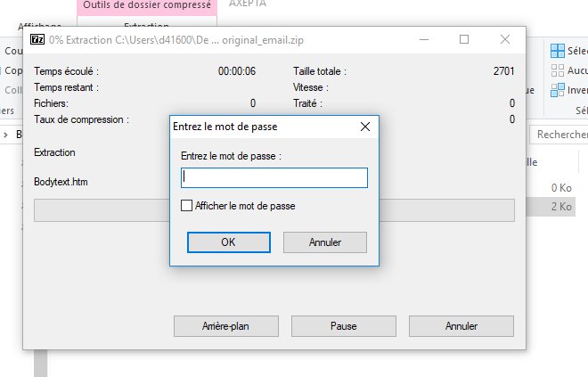
Task: Open the Affichage ribbon tab
Action: 39,27
